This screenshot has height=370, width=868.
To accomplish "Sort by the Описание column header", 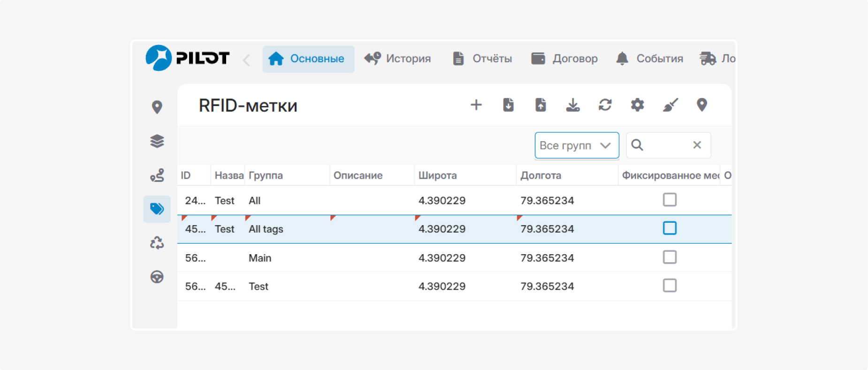I will (x=372, y=175).
